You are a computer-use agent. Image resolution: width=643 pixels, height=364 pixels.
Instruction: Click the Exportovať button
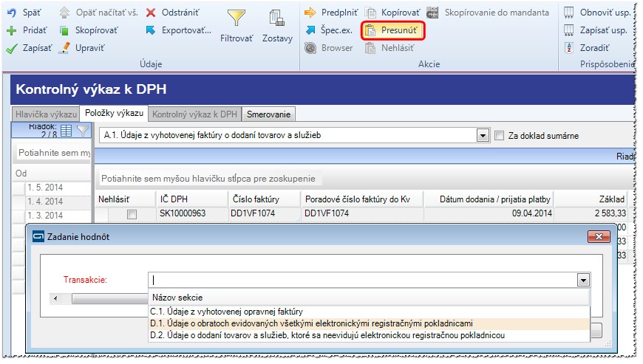179,30
